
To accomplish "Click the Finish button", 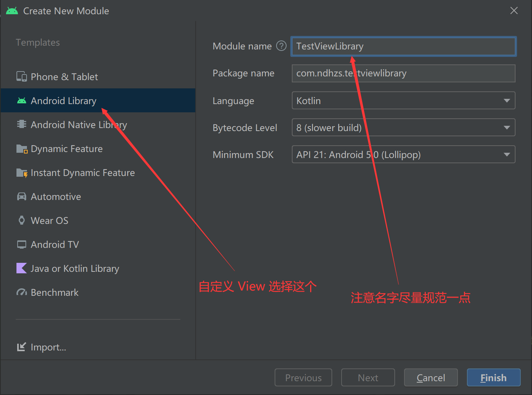I will coord(493,377).
